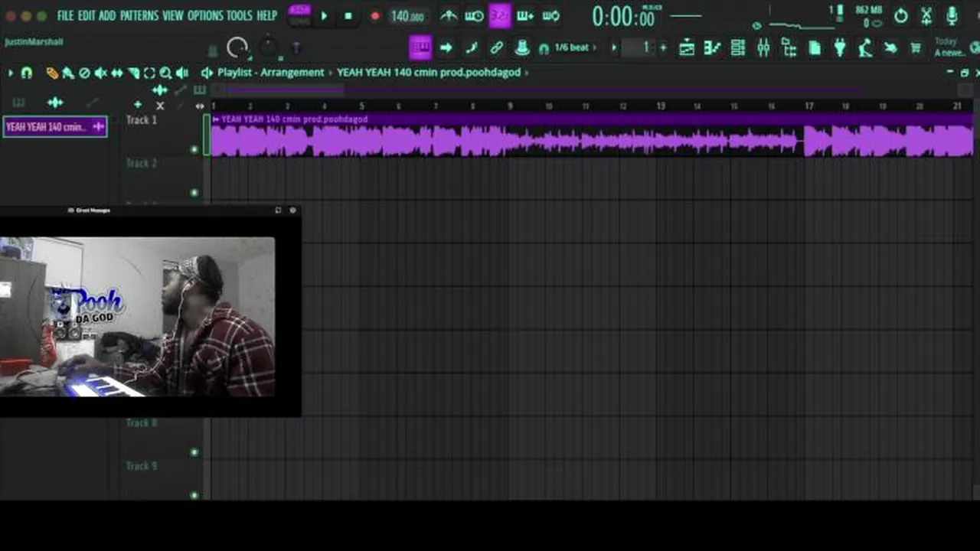The width and height of the screenshot is (980, 551).
Task: Click the Record button
Action: [x=374, y=15]
